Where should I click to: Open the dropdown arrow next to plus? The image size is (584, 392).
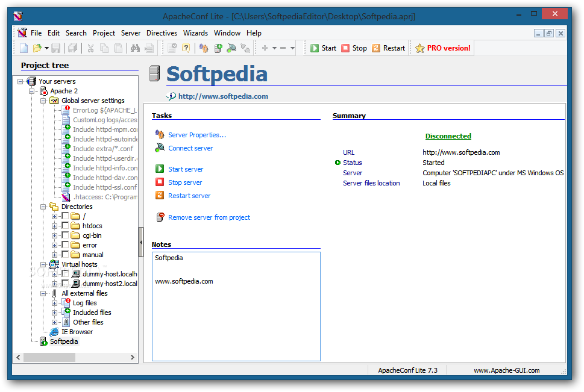coord(274,48)
